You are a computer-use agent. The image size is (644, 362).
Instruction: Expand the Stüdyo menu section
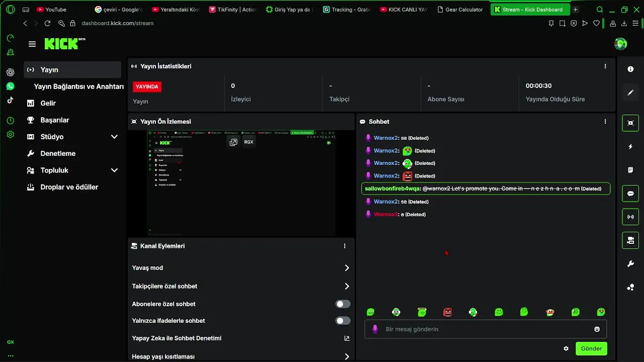pyautogui.click(x=114, y=137)
